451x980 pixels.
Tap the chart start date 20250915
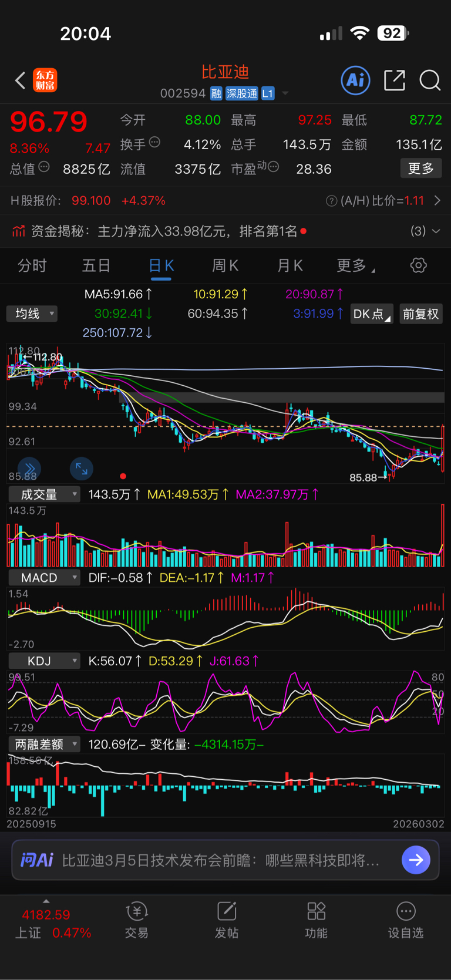point(32,824)
